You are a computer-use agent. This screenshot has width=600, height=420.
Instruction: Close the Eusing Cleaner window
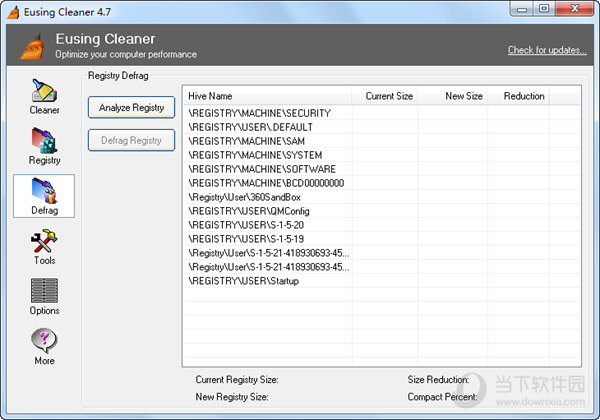[x=574, y=9]
